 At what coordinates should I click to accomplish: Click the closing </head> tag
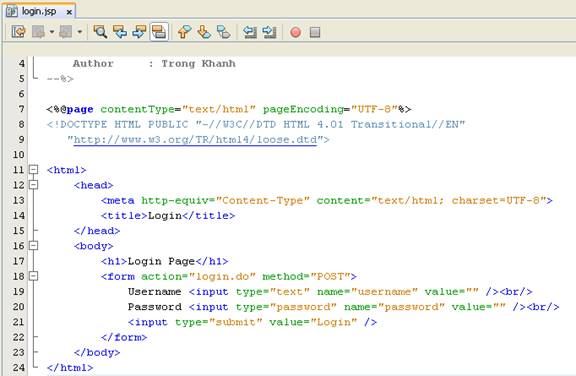point(97,231)
